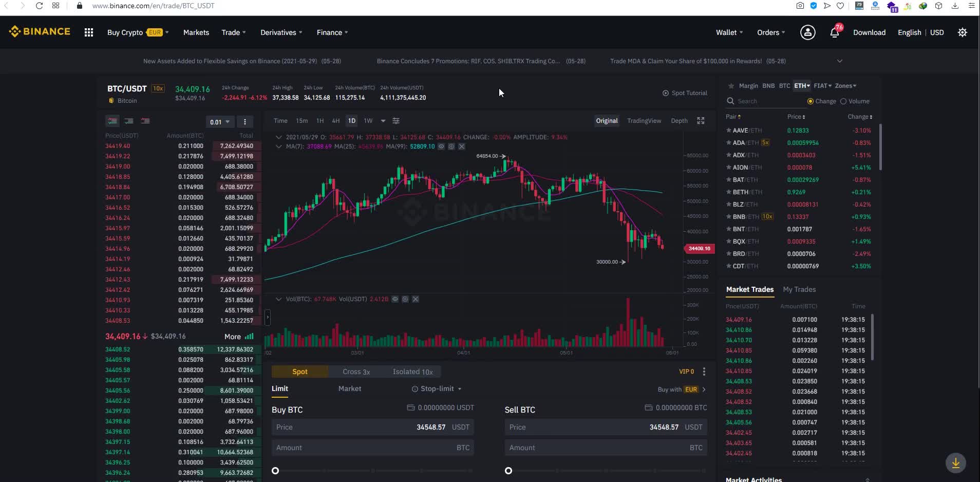Open the apps grid menu icon
Screen dimensions: 980x482
pos(89,32)
